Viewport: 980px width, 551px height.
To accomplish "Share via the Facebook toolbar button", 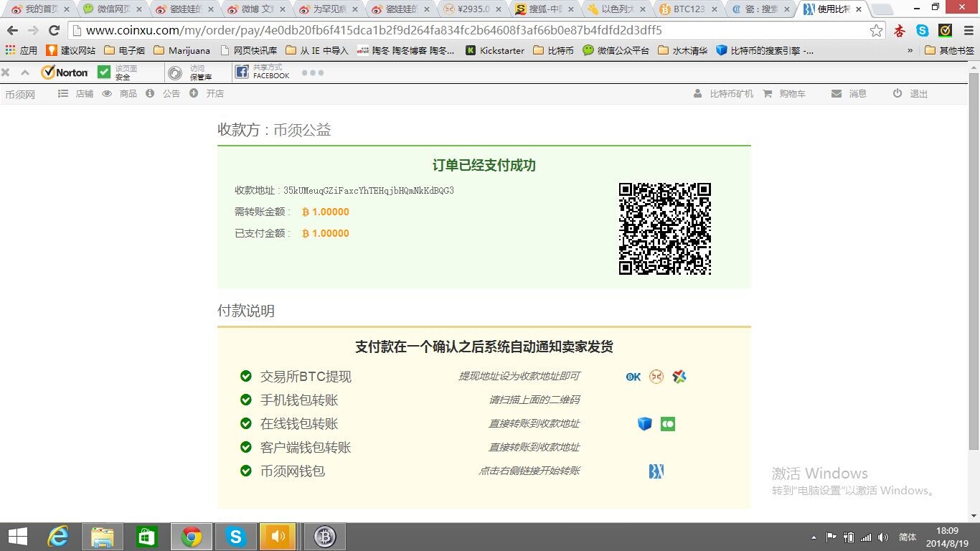I will (263, 72).
